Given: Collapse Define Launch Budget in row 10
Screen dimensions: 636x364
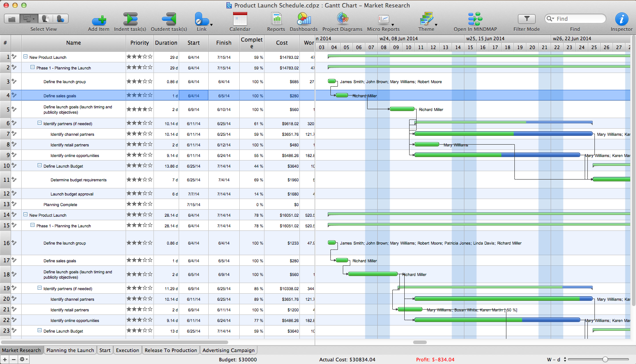Looking at the screenshot, I should 39,166.
